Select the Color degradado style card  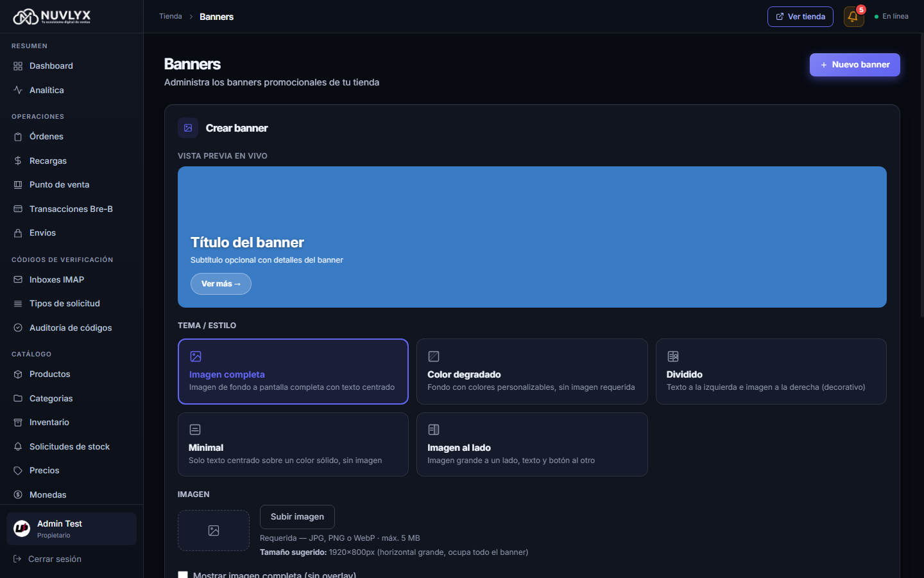pyautogui.click(x=532, y=371)
